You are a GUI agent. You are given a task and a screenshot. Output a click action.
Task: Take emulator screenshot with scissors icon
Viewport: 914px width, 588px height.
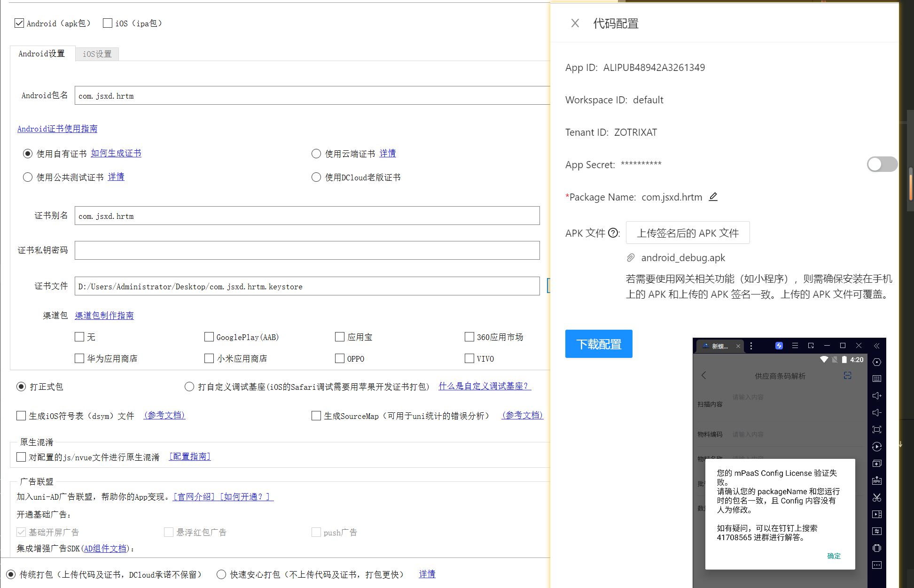[877, 497]
